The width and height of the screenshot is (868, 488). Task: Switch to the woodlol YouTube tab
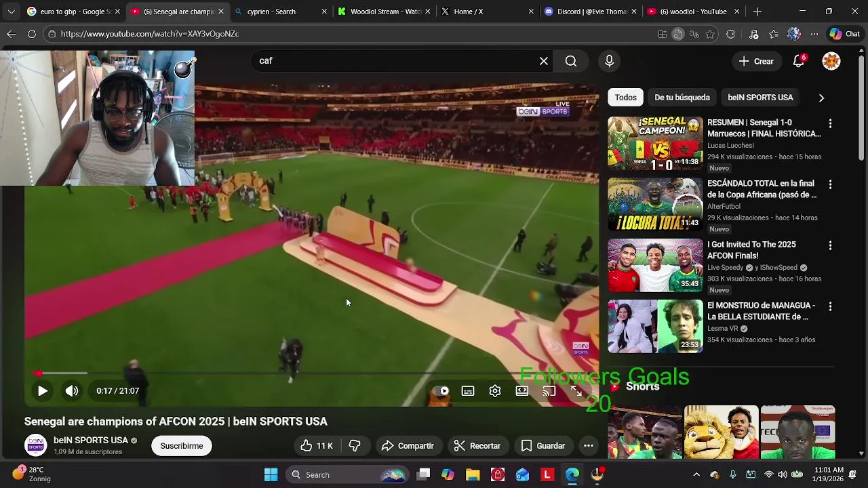pyautogui.click(x=693, y=12)
